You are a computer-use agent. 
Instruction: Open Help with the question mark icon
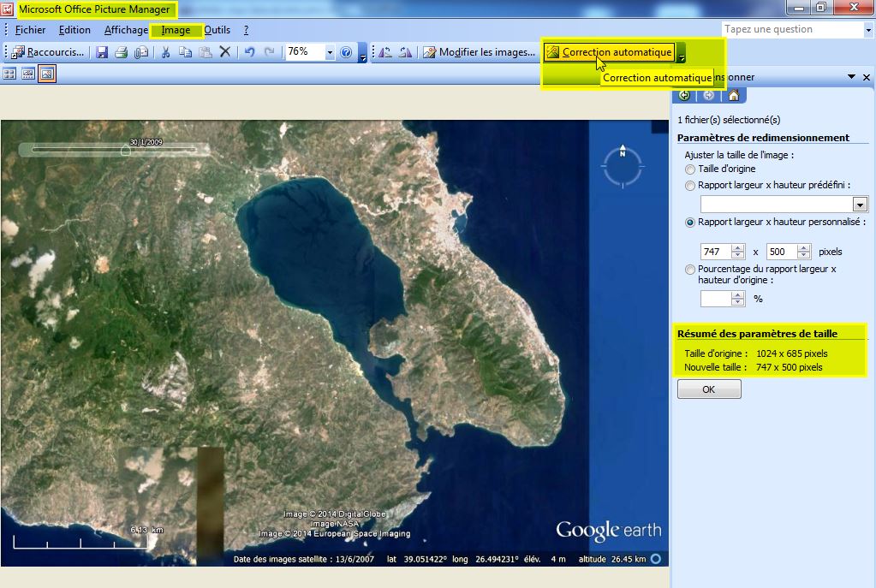(347, 52)
